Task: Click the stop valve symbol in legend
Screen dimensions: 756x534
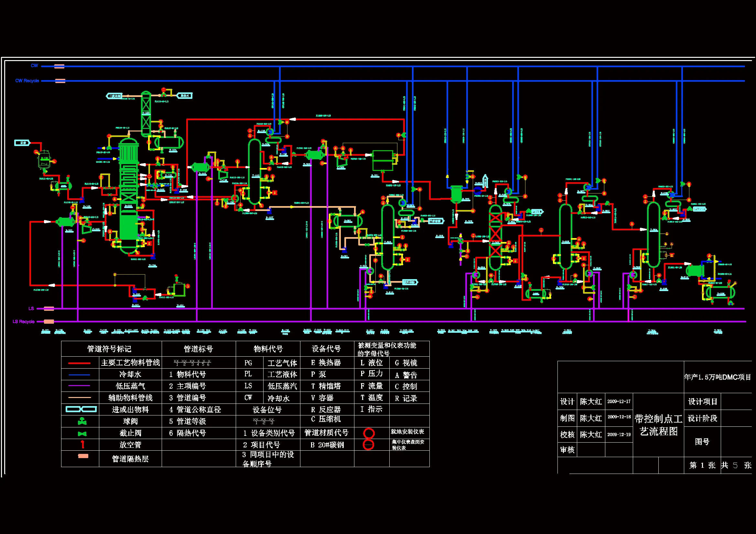Action: pos(82,434)
